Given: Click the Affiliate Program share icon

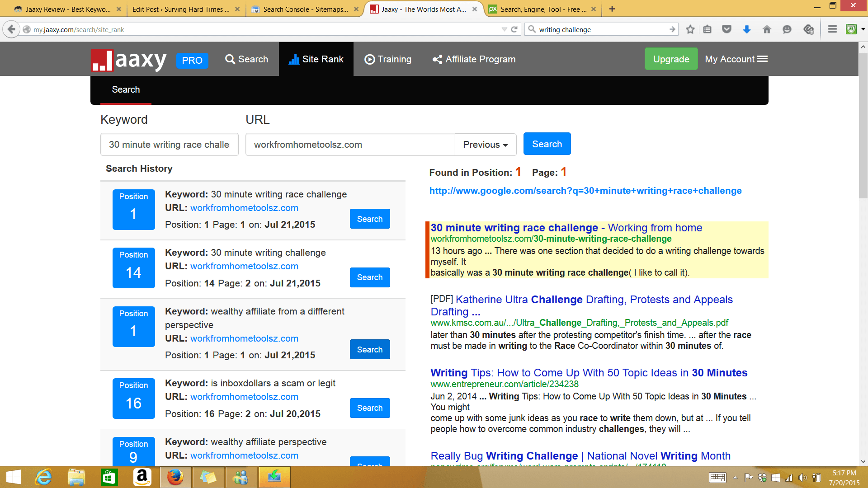Looking at the screenshot, I should click(x=437, y=59).
